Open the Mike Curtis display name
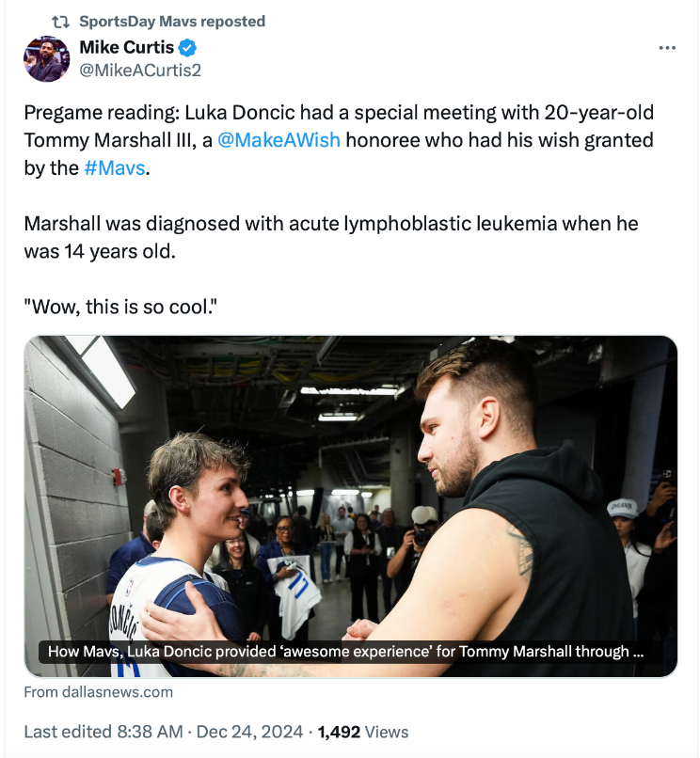Viewport: 700px width, 758px height. click(x=128, y=48)
